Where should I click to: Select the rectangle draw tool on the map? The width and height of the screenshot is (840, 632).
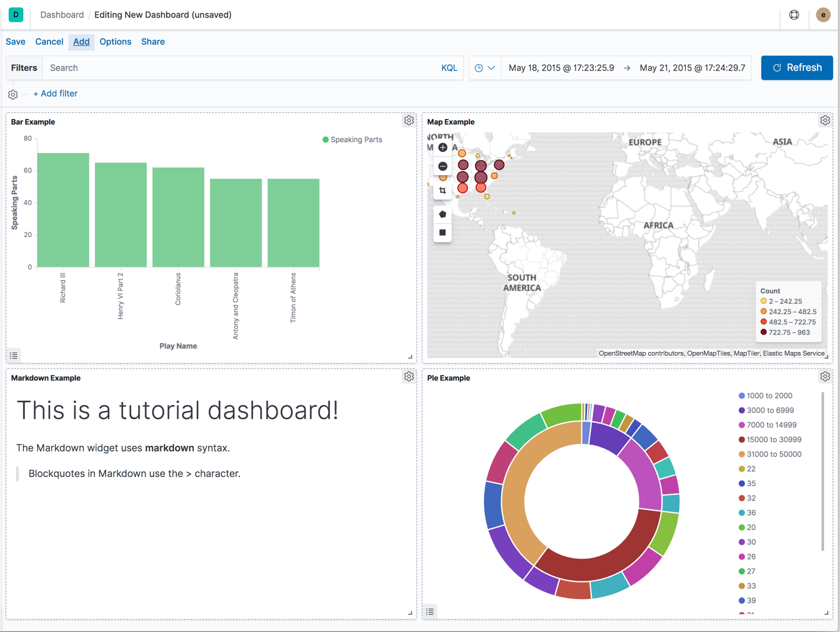[443, 233]
